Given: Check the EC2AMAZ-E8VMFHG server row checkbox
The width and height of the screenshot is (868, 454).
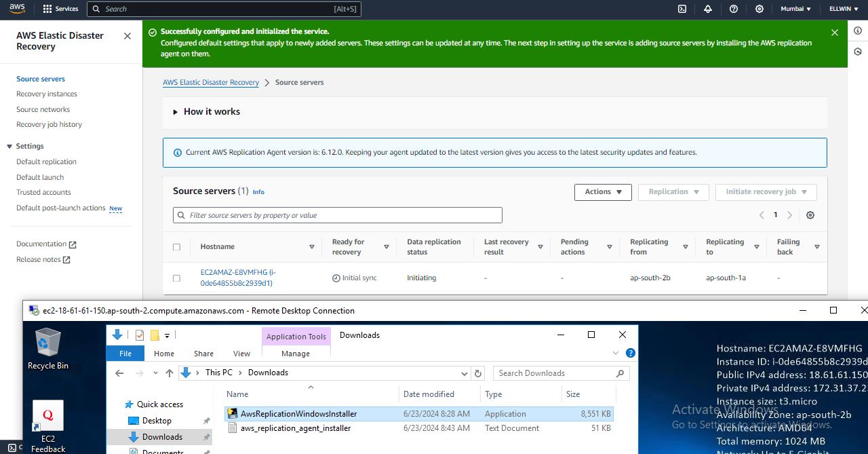Looking at the screenshot, I should coord(177,278).
